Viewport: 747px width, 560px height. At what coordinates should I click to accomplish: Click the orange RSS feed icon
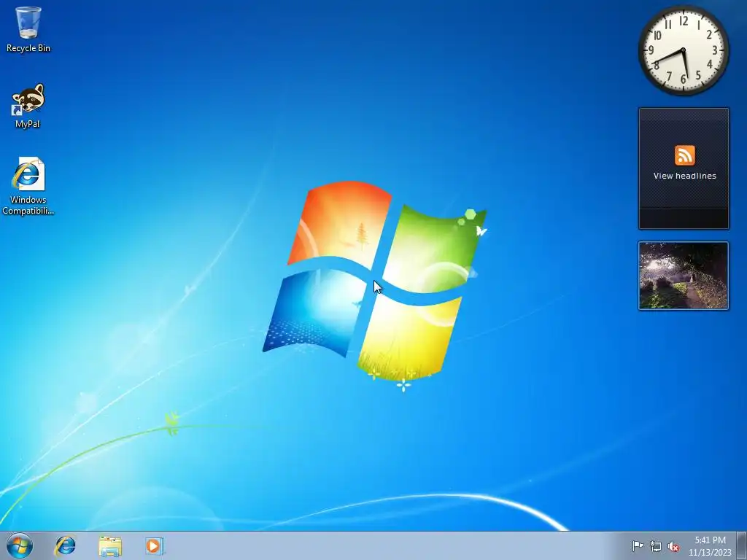pos(684,155)
